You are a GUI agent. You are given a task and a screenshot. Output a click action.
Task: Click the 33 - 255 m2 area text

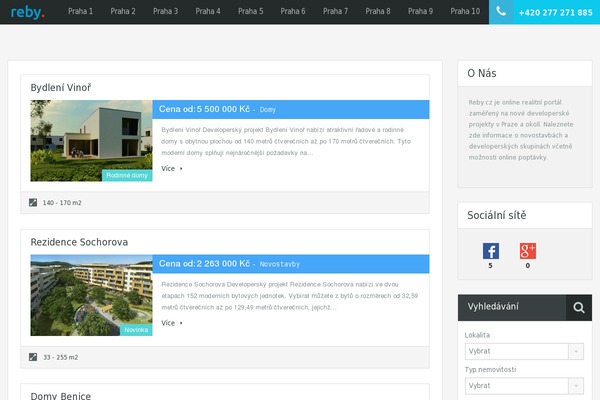coord(60,358)
